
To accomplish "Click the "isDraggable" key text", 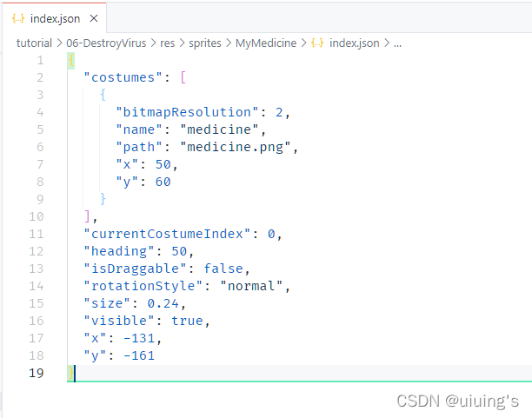I will 135,269.
